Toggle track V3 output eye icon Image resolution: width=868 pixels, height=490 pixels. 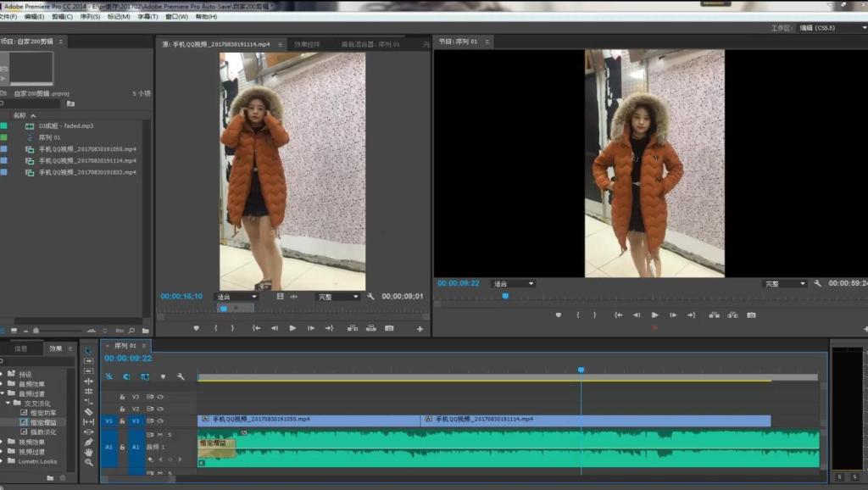(160, 397)
